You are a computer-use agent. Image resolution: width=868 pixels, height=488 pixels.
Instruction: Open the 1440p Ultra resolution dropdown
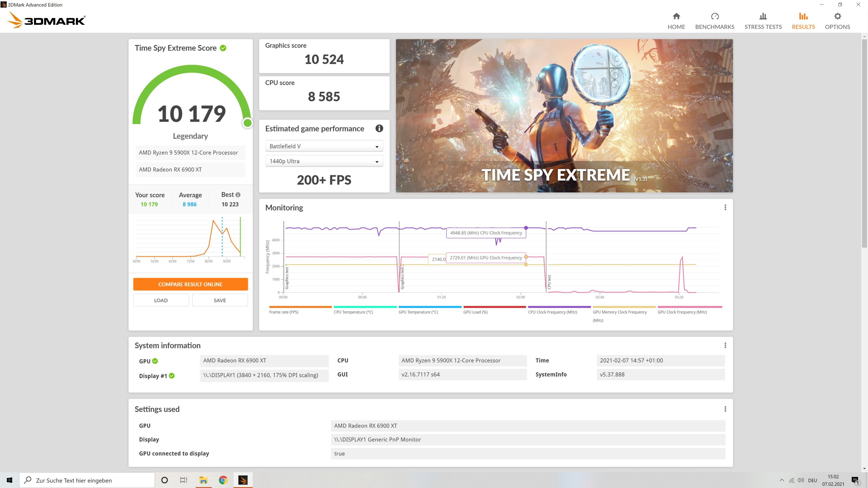[324, 161]
